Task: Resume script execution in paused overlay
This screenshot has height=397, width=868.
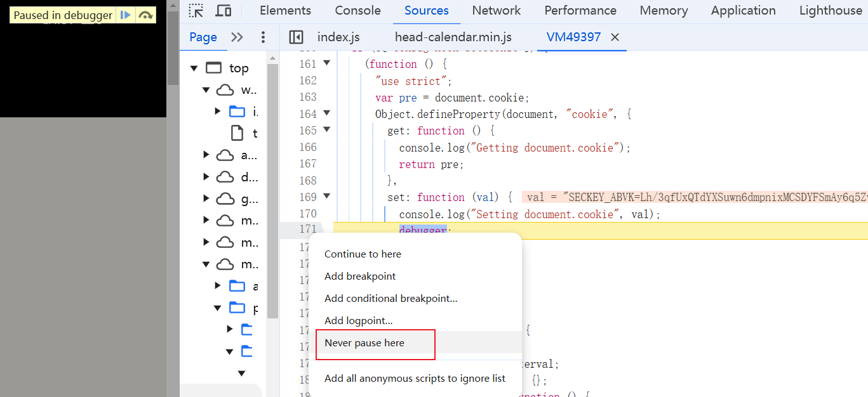Action: tap(126, 15)
